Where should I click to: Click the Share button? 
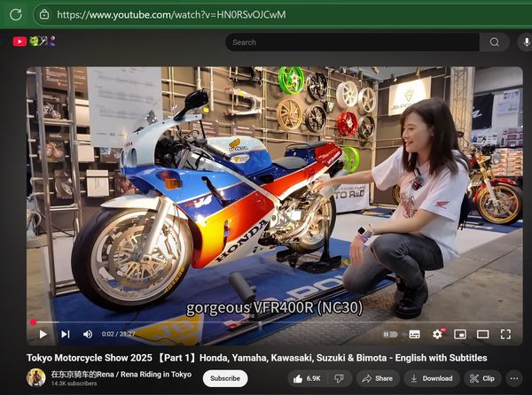point(378,378)
